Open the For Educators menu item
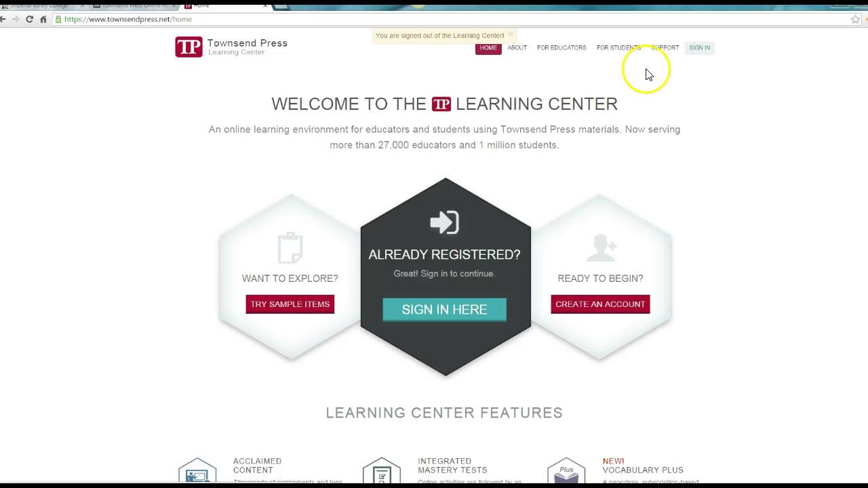Image resolution: width=868 pixels, height=488 pixels. tap(561, 48)
